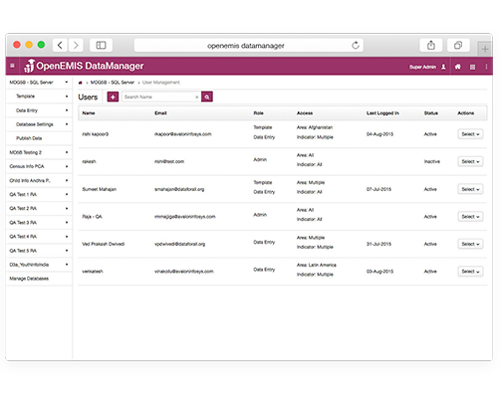
Task: Reload the page in browser address bar
Action: 356,45
